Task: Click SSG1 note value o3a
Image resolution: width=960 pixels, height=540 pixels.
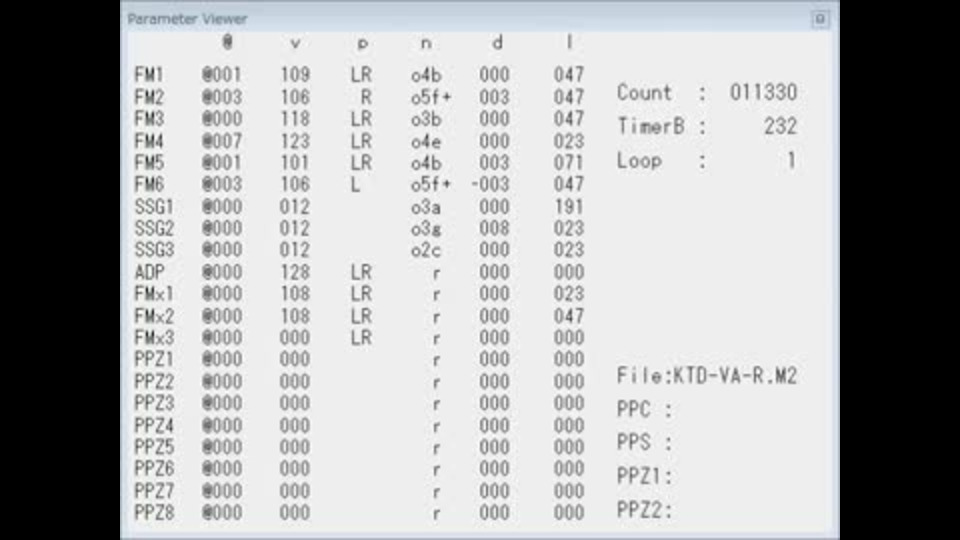Action: tap(426, 208)
